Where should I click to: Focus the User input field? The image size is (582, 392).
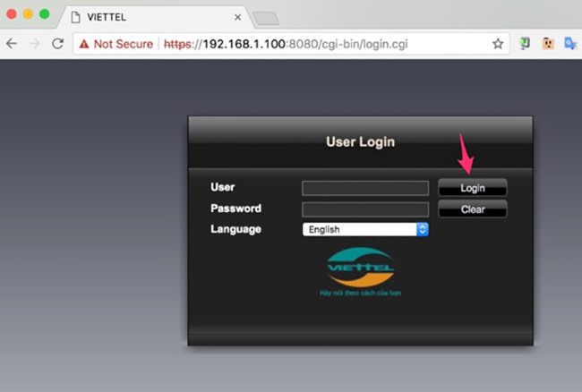pos(365,188)
